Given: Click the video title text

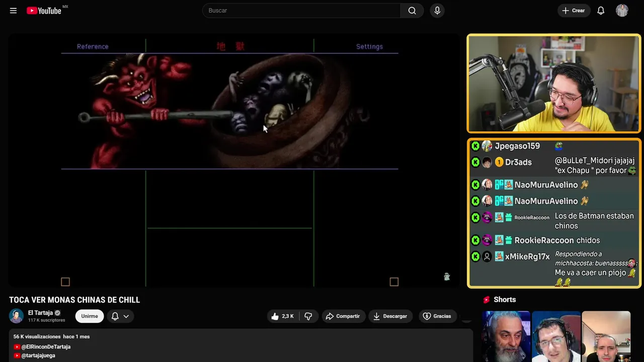Looking at the screenshot, I should 74,300.
